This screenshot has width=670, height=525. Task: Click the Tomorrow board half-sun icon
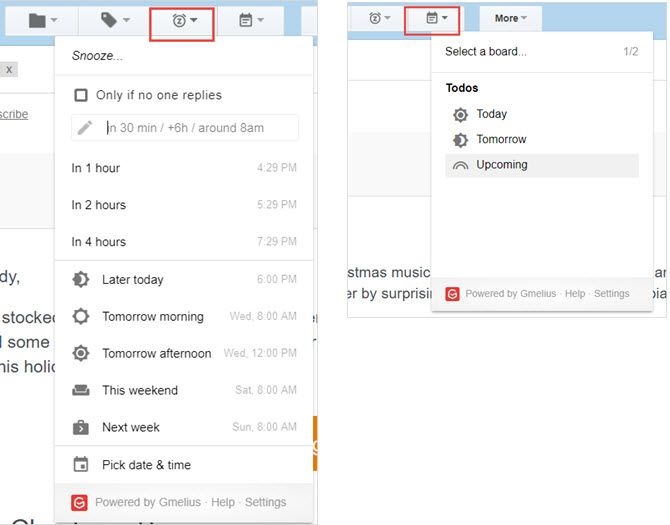click(x=460, y=140)
